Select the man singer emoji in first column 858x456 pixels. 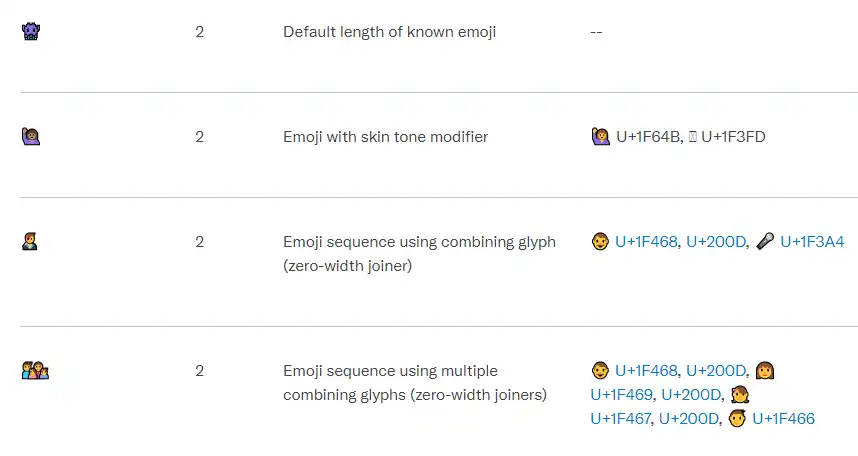click(x=30, y=241)
